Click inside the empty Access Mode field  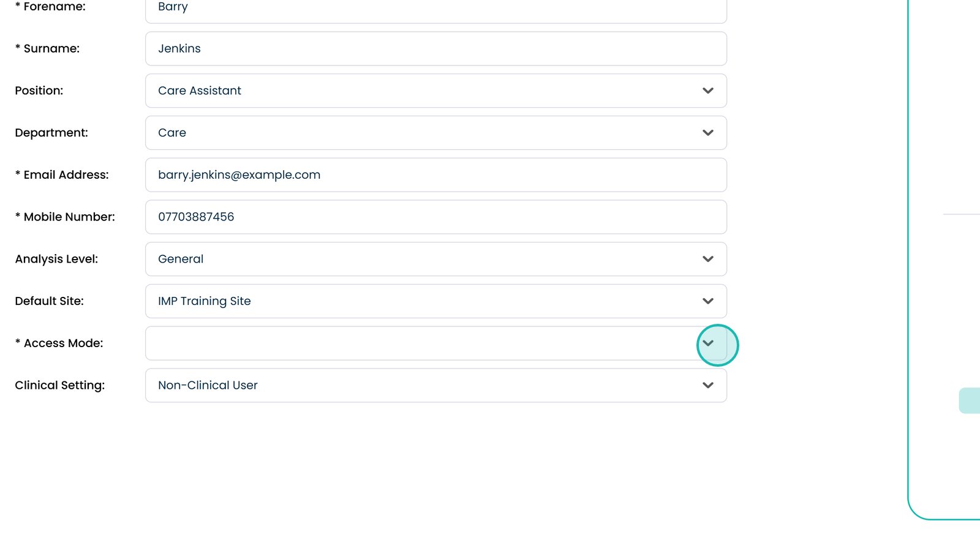coord(417,343)
